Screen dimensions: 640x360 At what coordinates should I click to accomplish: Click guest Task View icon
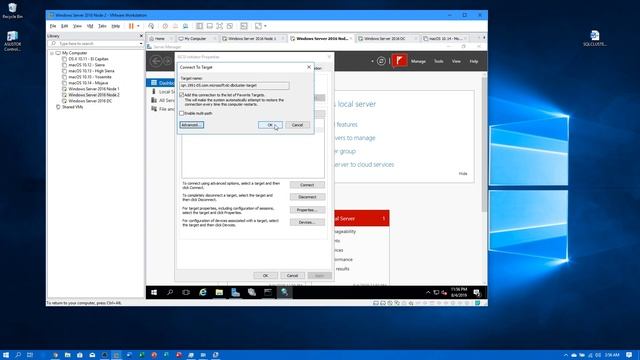point(186,292)
